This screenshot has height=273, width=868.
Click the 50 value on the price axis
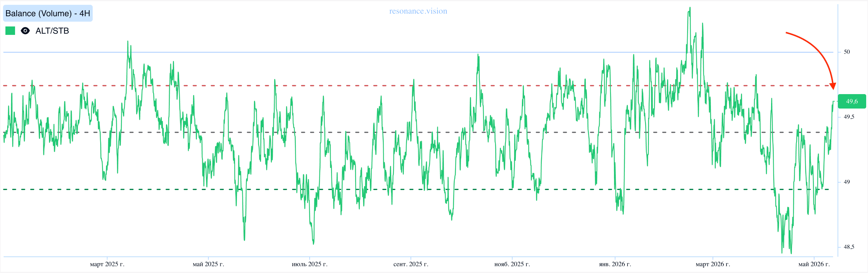(x=847, y=52)
